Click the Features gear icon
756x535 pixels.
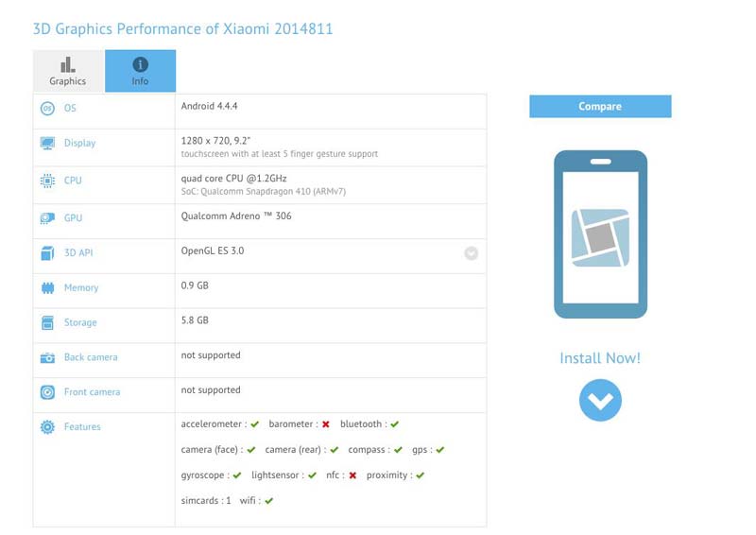pos(47,427)
